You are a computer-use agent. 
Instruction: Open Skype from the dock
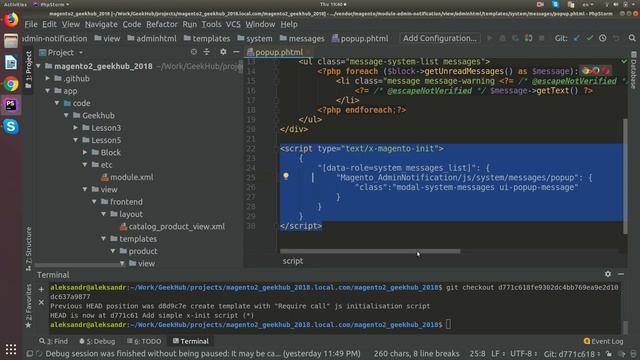[x=11, y=127]
